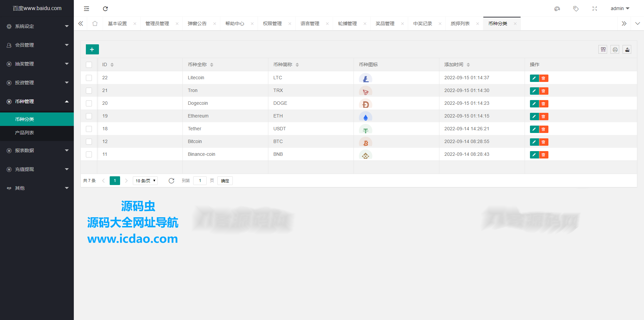
Task: Switch to the 帮助中心 tab
Action: (x=235, y=24)
